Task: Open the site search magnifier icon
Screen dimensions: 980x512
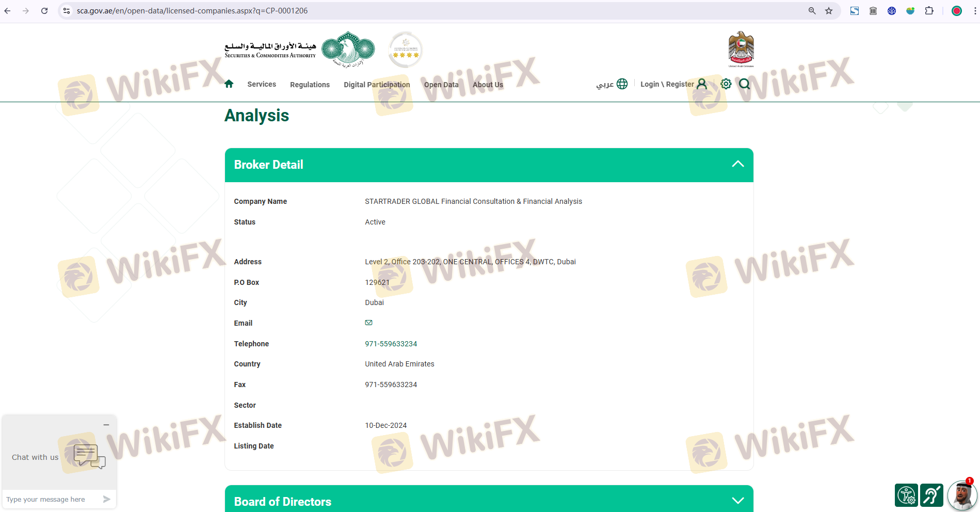Action: [744, 84]
